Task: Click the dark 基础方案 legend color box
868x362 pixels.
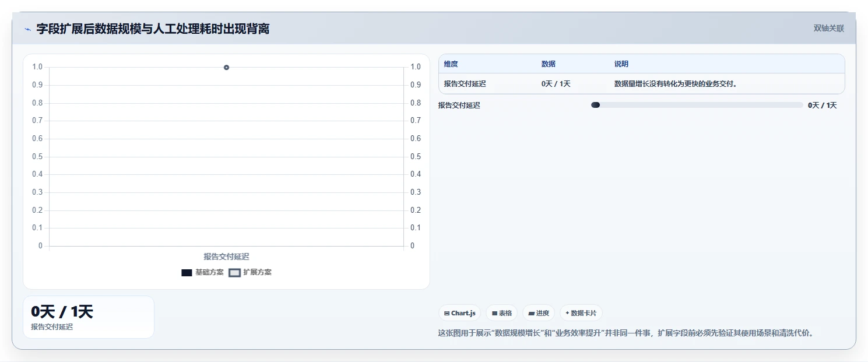Action: click(x=187, y=273)
